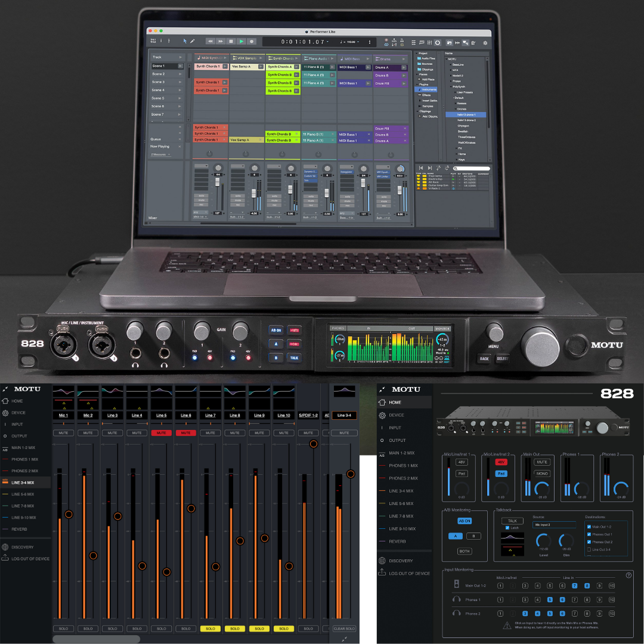Click the Mic 1 fader handle

click(69, 514)
